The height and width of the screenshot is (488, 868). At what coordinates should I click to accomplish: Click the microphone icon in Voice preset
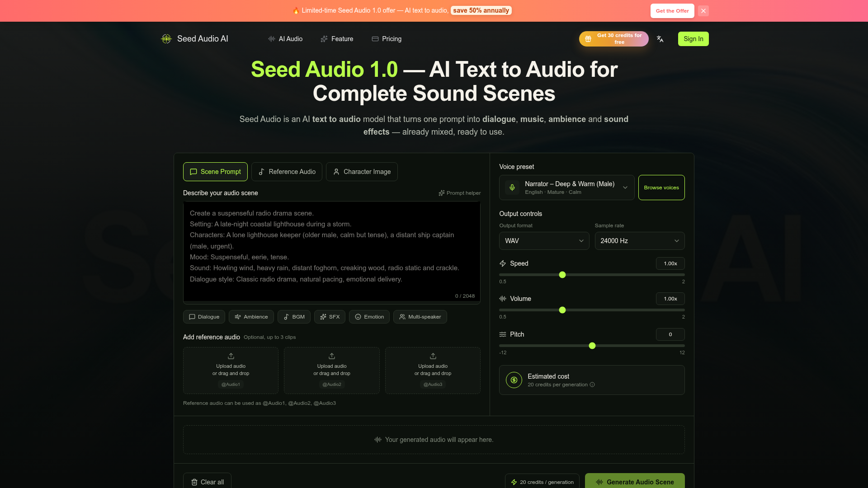coord(512,188)
